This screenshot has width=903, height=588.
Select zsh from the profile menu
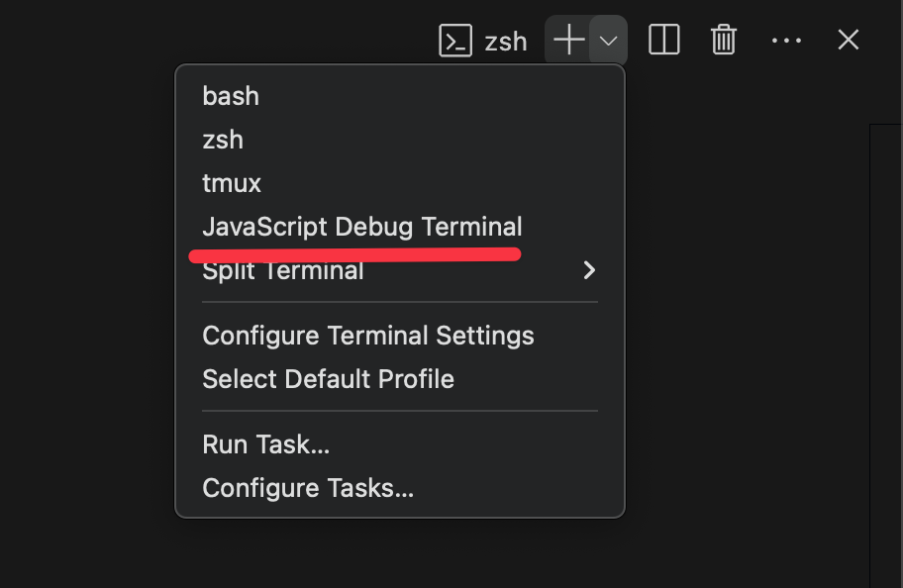click(223, 140)
